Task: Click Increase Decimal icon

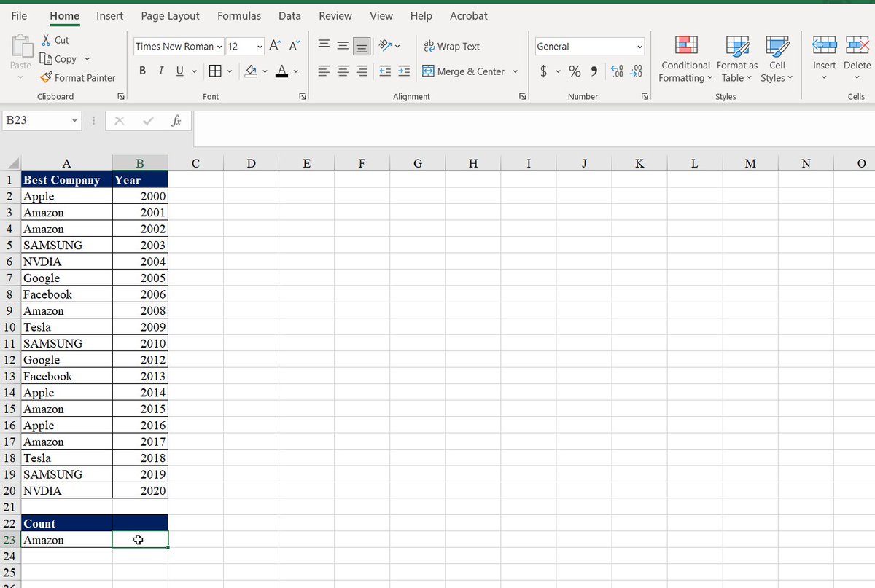Action: [618, 71]
